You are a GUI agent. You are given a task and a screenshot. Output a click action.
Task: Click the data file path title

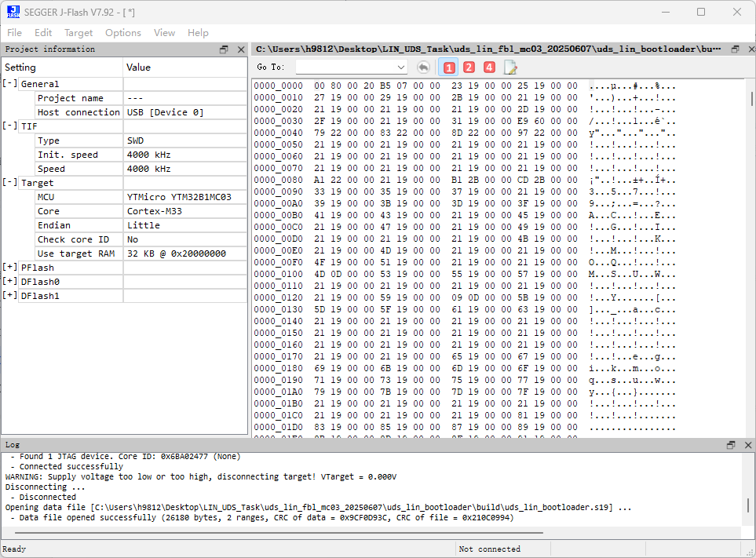point(488,49)
